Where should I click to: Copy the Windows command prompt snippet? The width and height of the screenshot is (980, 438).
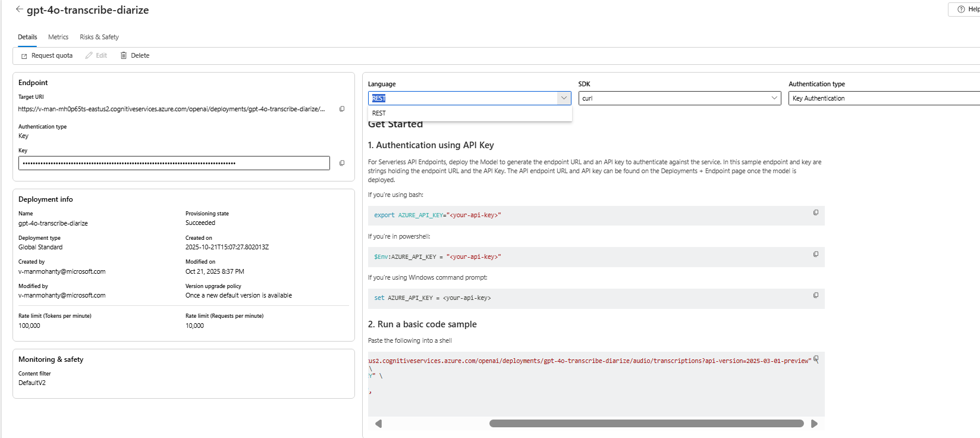(816, 295)
